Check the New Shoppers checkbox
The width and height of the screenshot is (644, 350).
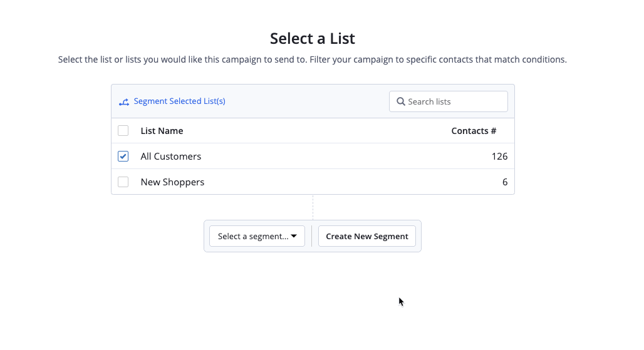tap(123, 182)
